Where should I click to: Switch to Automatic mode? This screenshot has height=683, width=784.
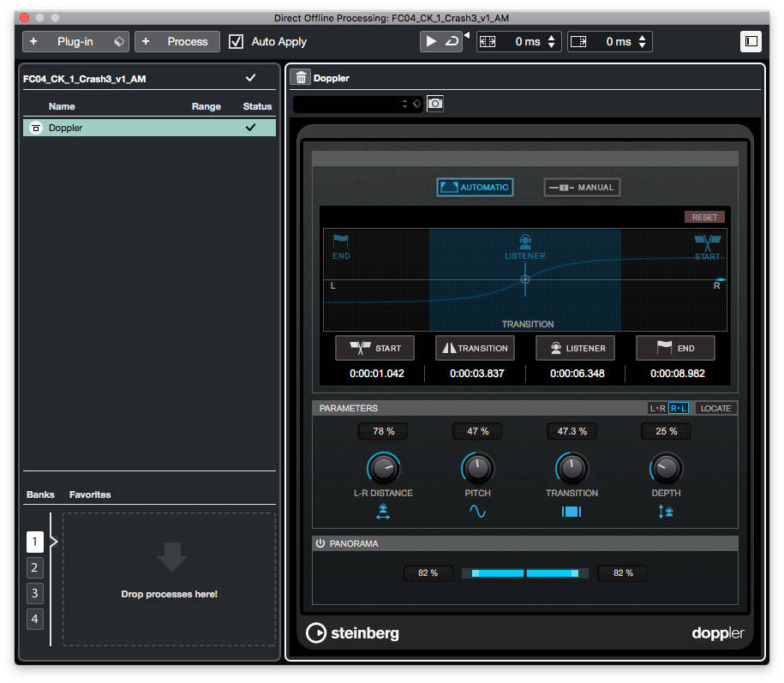(475, 188)
